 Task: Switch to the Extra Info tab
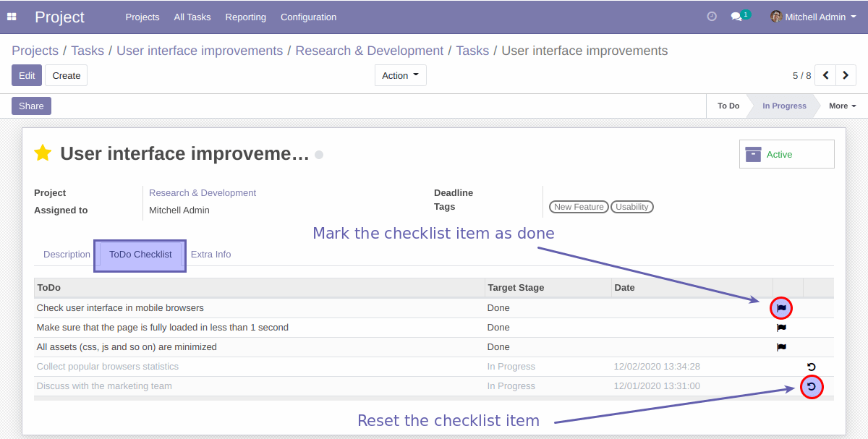click(210, 254)
